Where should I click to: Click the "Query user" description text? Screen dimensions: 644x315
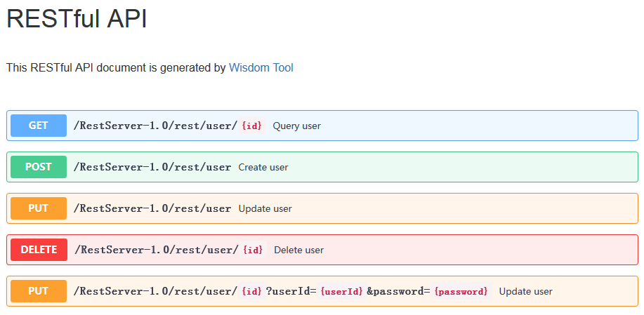296,126
